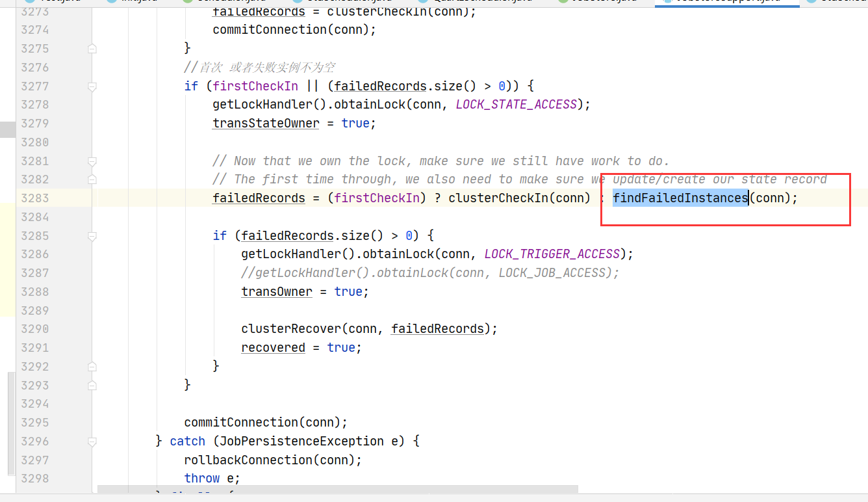The height and width of the screenshot is (502, 868).
Task: Click the commented-out LOCK_JOB_ACCESS line
Action: coord(430,272)
